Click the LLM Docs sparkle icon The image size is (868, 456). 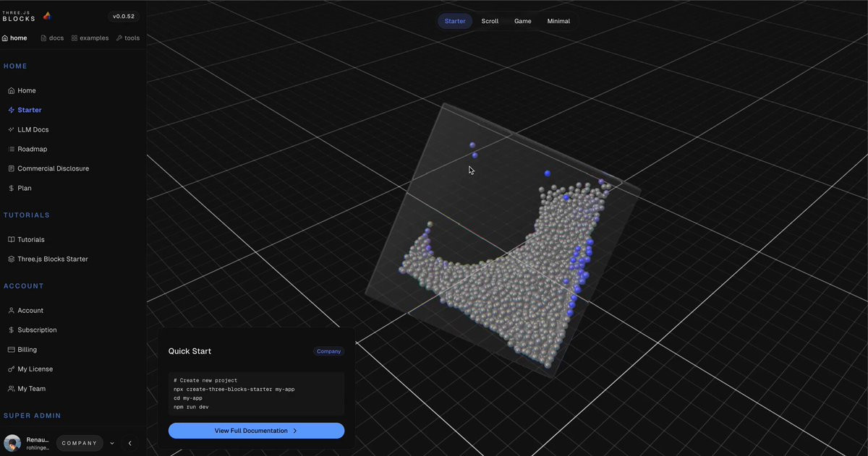[x=11, y=129]
